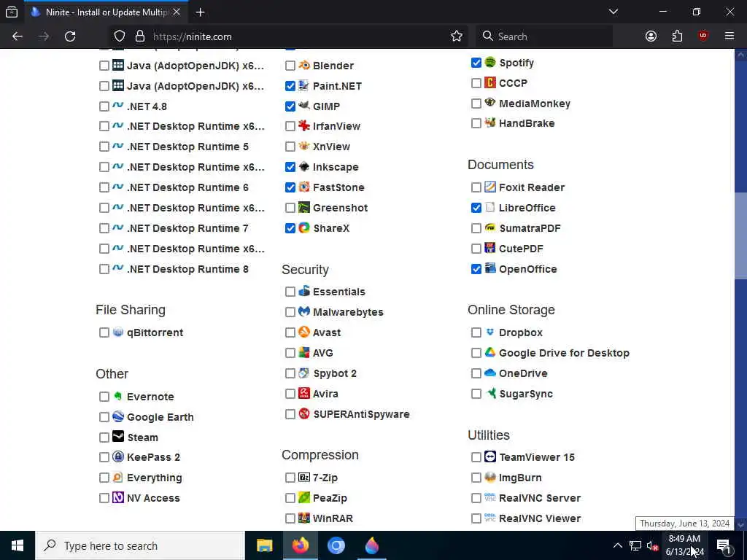Check the Foxit Reader checkbox
The width and height of the screenshot is (747, 560).
pos(476,187)
